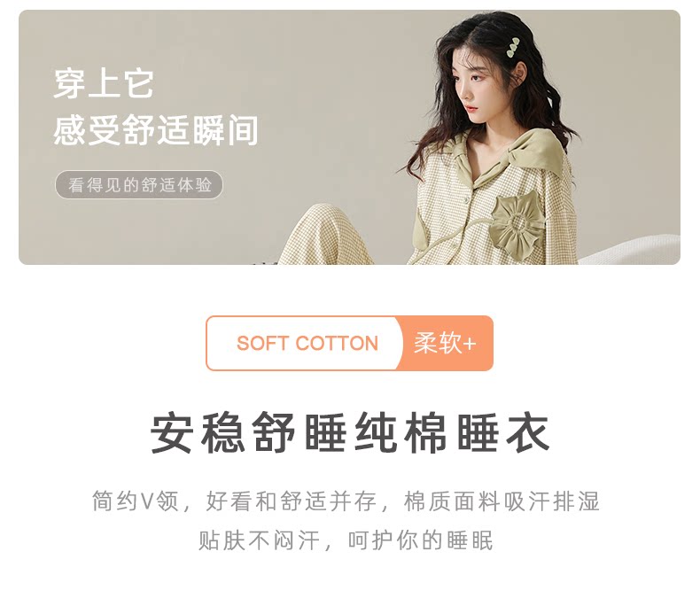This screenshot has height=598, width=700.
Task: Click the line 贴肤不闷汗，呵护你的睡眠
Action: click(346, 540)
